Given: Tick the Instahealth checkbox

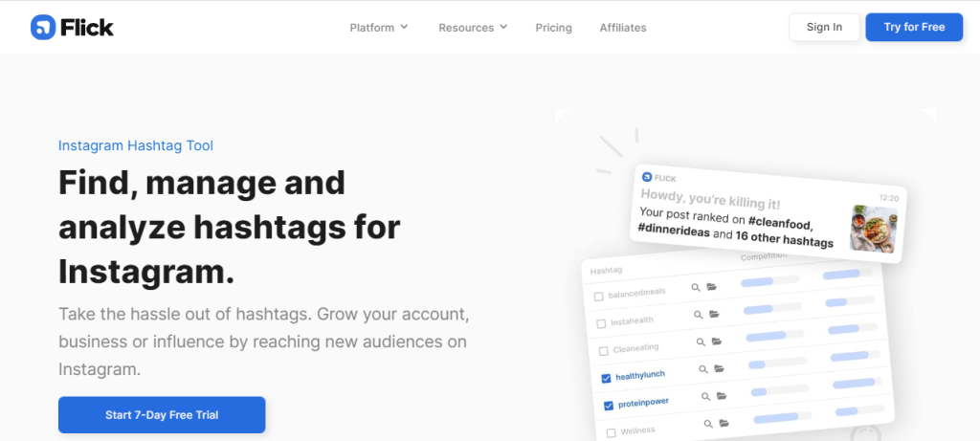Looking at the screenshot, I should coord(601,323).
